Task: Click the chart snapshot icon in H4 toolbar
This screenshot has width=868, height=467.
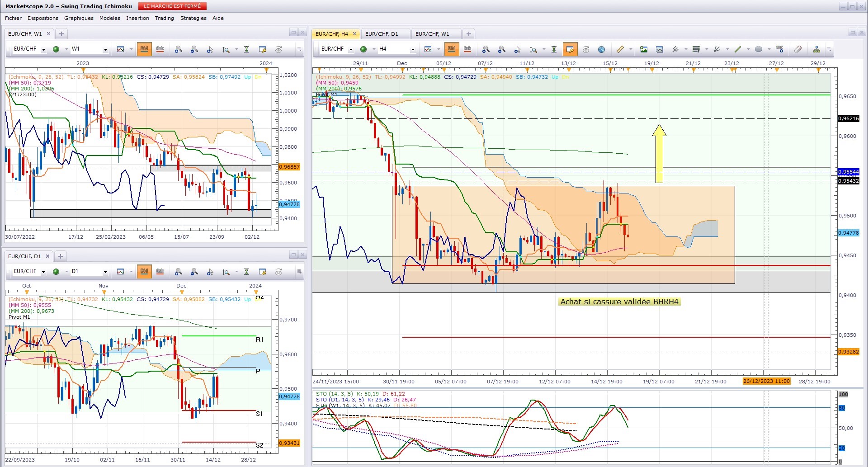Action: [660, 49]
